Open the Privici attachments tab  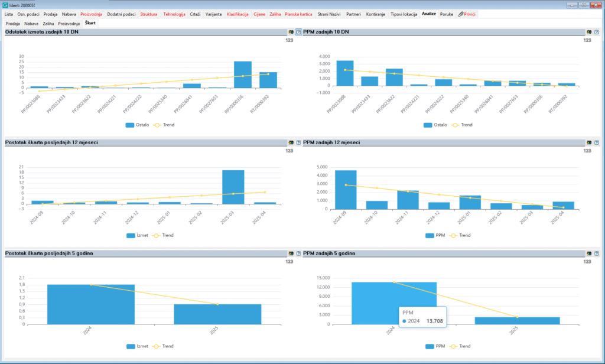pyautogui.click(x=467, y=14)
